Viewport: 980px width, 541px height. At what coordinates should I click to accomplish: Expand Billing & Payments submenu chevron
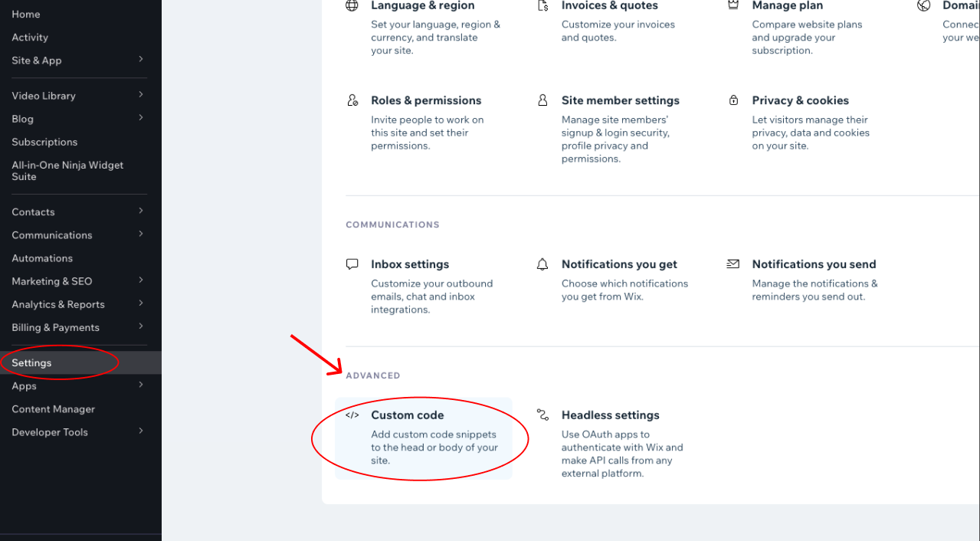141,326
